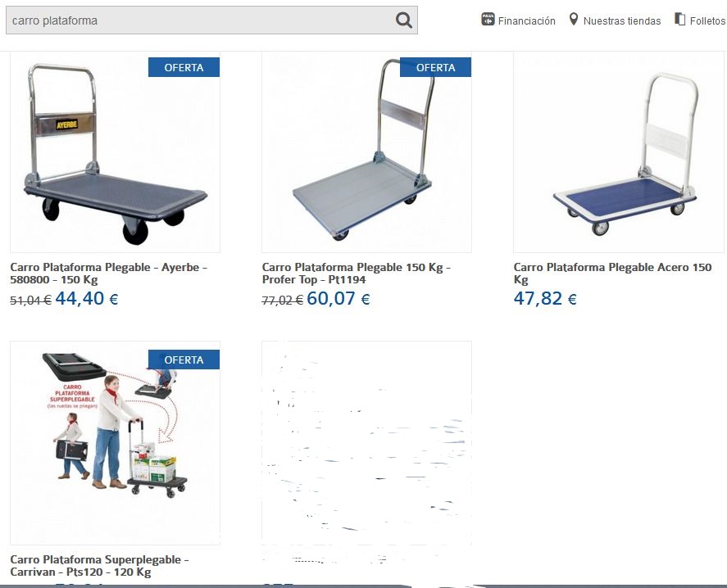Open 'Carro Plataforma Plegable 150 Kg - Profer Top' title
The width and height of the screenshot is (727, 588).
tap(356, 274)
